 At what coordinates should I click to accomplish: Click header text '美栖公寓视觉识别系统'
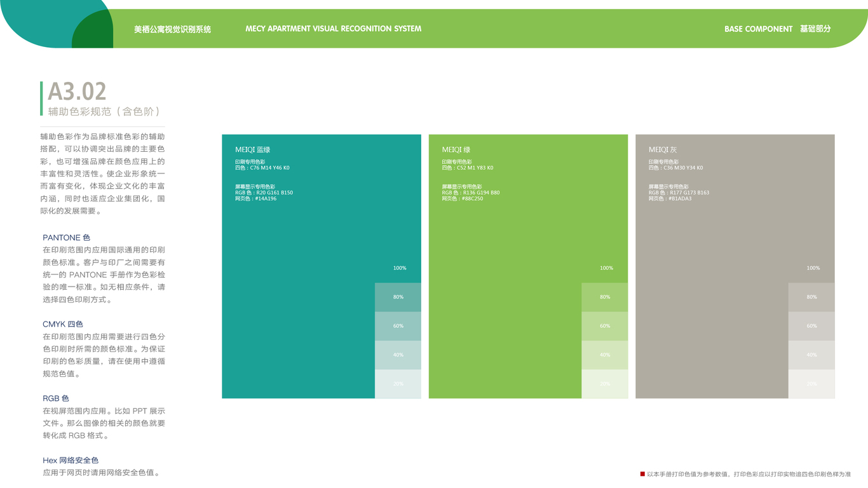[x=172, y=29]
